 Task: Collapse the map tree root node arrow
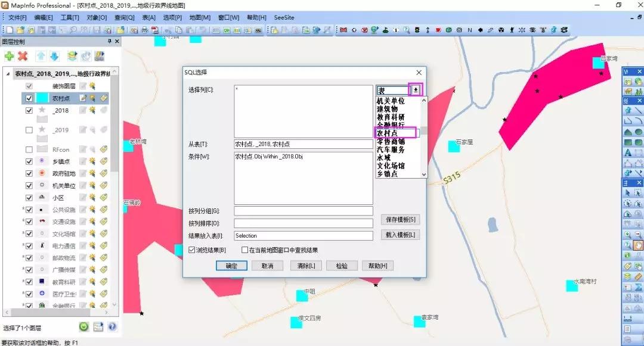[x=8, y=74]
